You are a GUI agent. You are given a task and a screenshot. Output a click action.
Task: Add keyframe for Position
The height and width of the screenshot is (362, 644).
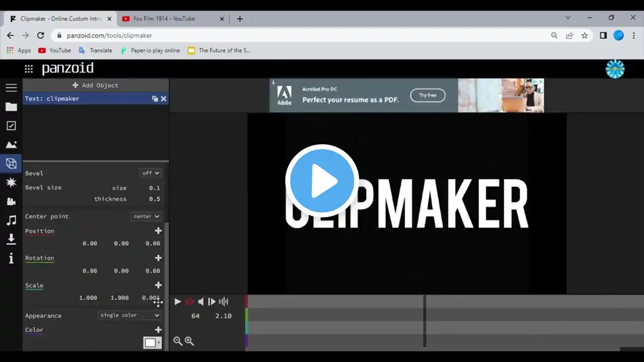[x=158, y=231]
